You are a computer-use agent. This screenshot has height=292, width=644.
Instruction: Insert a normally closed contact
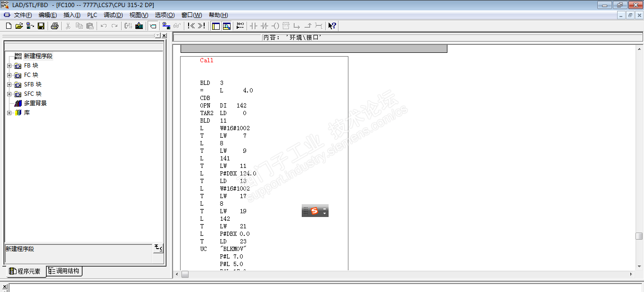coord(264,26)
